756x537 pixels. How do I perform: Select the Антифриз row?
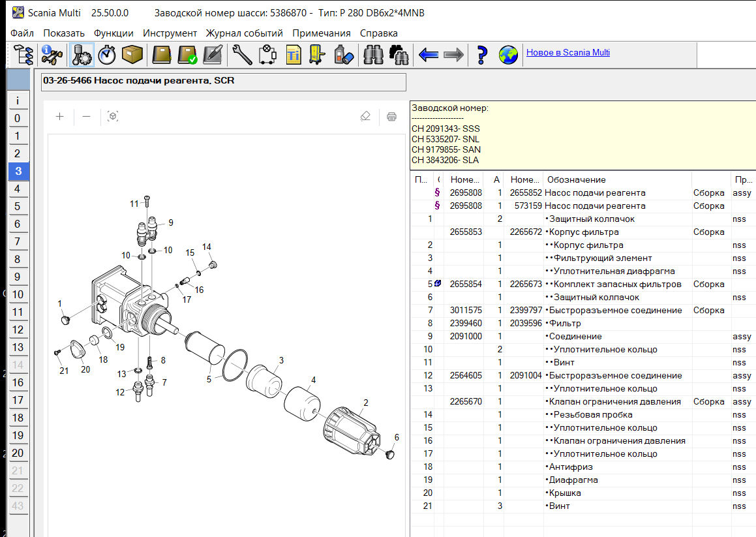click(583, 467)
